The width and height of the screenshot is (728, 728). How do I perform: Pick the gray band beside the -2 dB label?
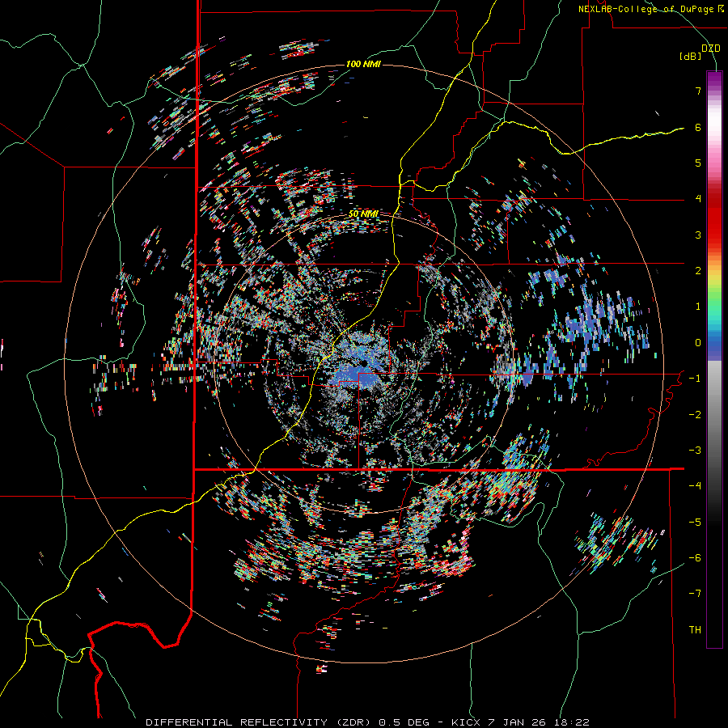(x=714, y=415)
